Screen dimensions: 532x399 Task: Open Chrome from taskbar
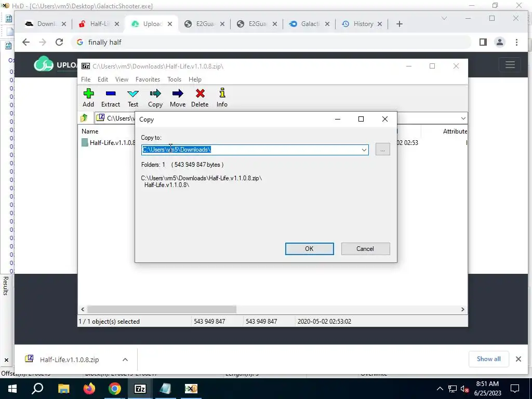(x=115, y=389)
